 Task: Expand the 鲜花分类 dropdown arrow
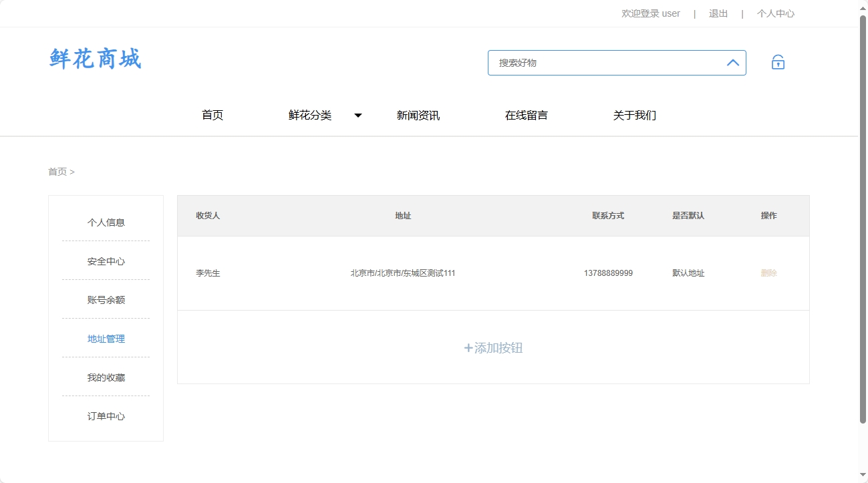[358, 115]
